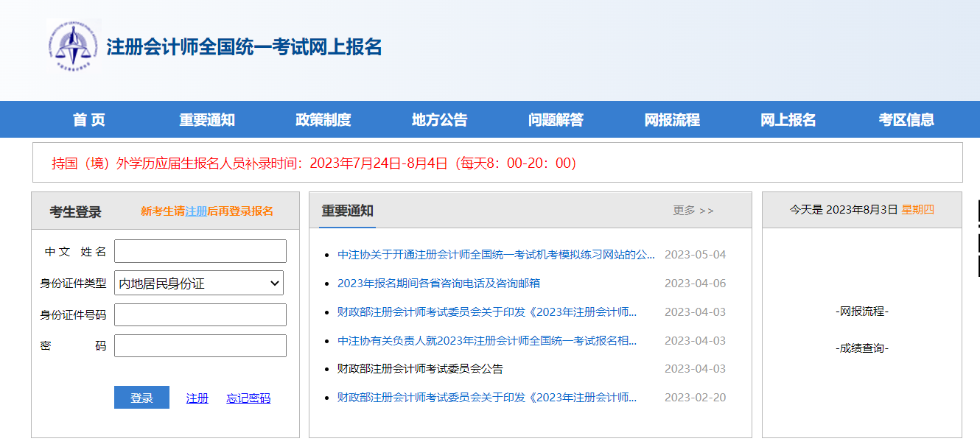Focus the 身份证件号码 input field
Viewport: 980px width, 447px height.
click(200, 314)
